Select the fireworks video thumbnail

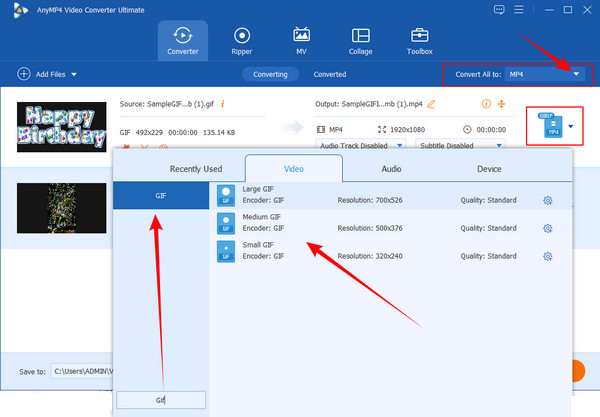coord(62,208)
